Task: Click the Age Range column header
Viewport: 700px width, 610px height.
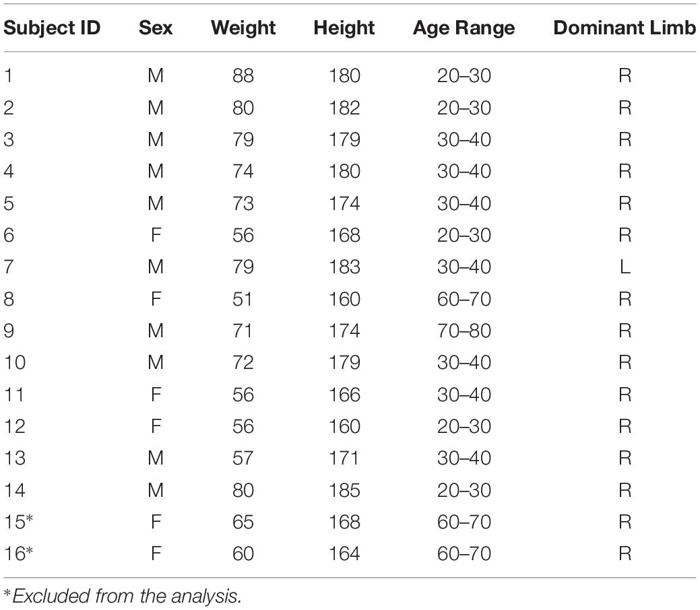Action: (x=464, y=28)
